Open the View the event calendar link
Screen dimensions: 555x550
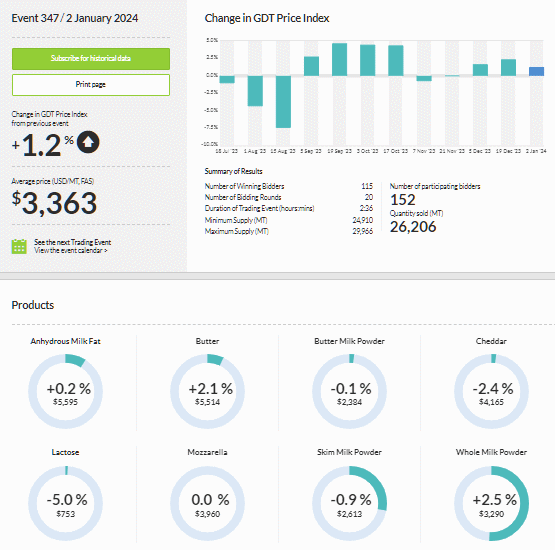[x=71, y=251]
